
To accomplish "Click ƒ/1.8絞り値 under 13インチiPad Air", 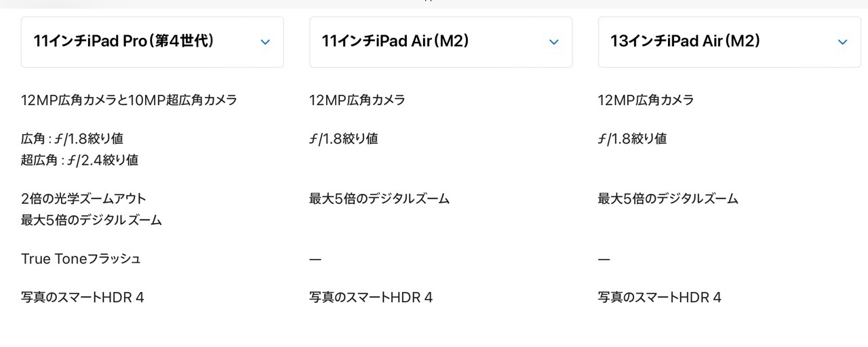I will [x=632, y=139].
